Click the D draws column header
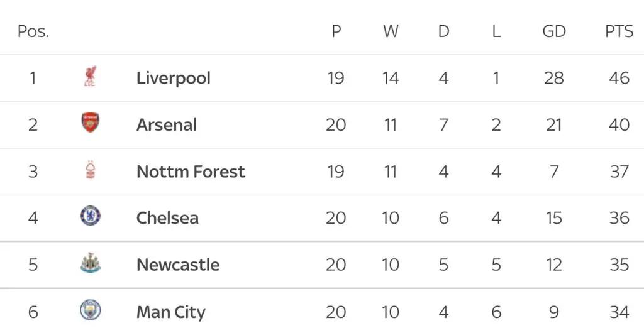Screen dimensions: 644x333 pyautogui.click(x=443, y=31)
